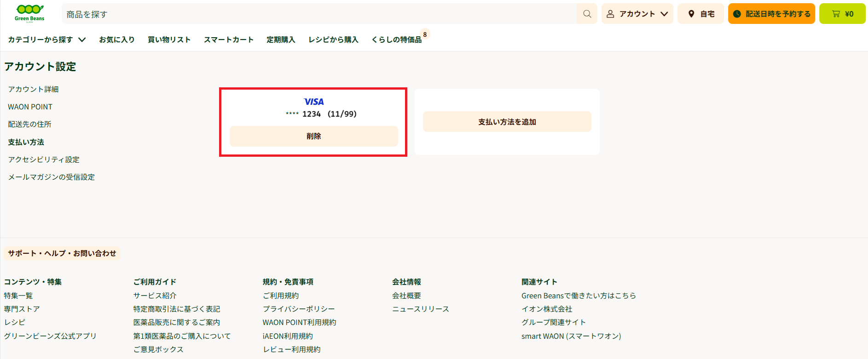Open スマートカート menu item
This screenshot has height=359, width=868.
coord(229,40)
